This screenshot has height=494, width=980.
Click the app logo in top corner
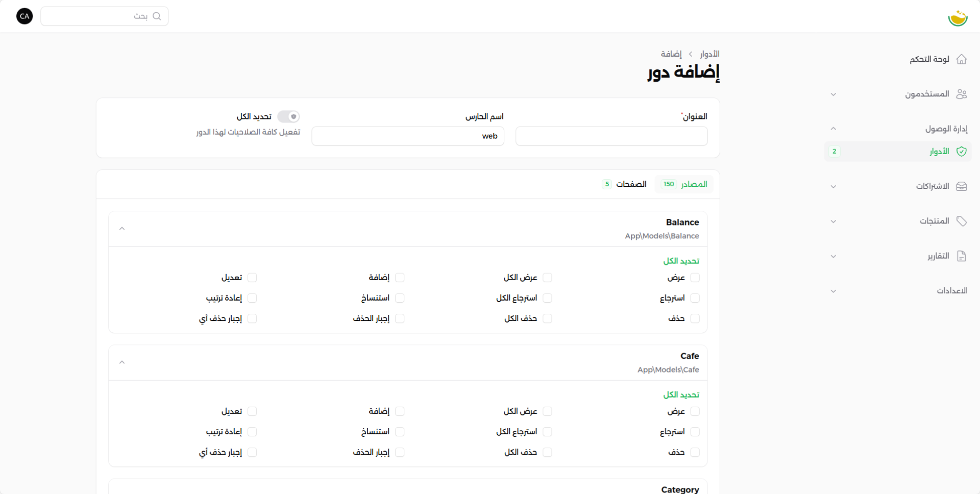click(x=958, y=18)
